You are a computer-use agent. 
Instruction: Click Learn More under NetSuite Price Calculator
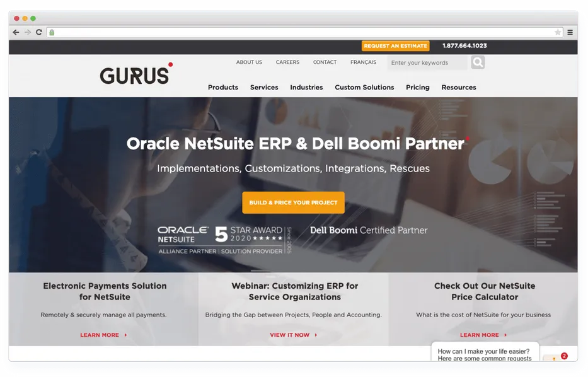tap(483, 335)
